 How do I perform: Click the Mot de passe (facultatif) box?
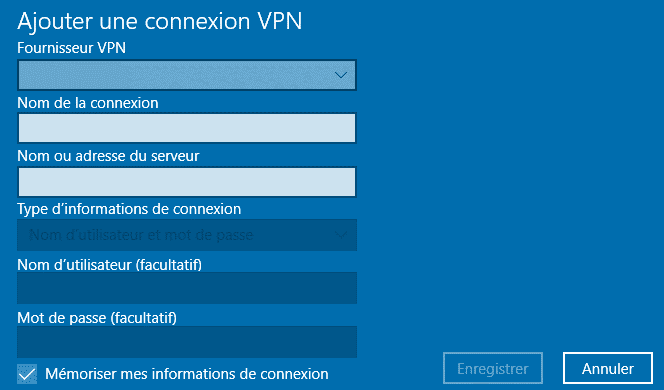[187, 342]
